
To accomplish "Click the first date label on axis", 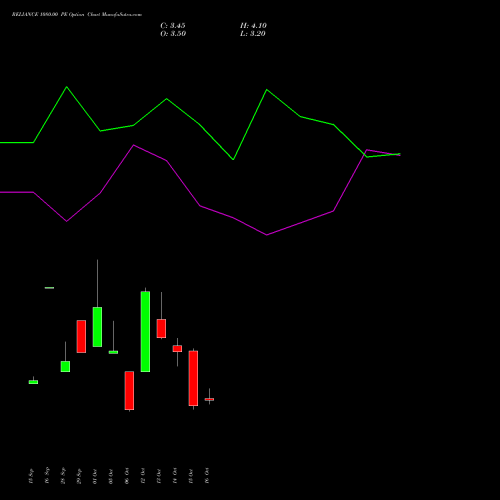I will tap(31, 476).
